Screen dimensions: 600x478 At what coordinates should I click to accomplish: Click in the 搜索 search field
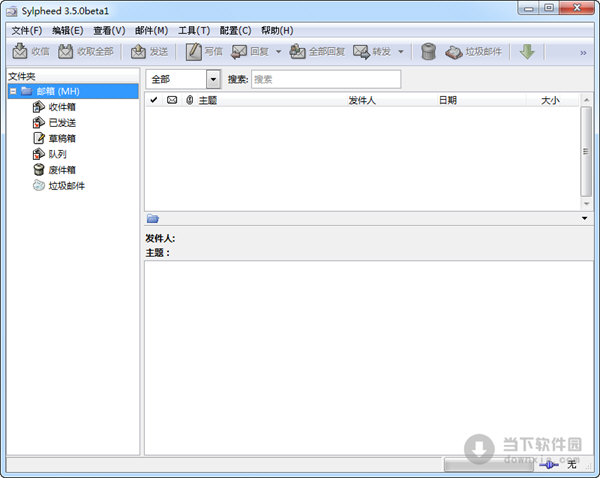[326, 79]
